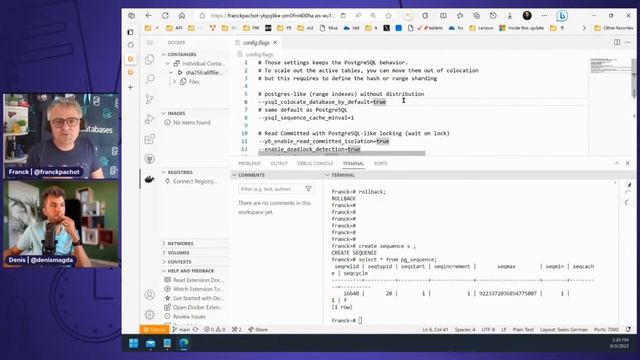640x360 pixels.
Task: Open the GitHub view in activity bar
Action: [x=150, y=159]
